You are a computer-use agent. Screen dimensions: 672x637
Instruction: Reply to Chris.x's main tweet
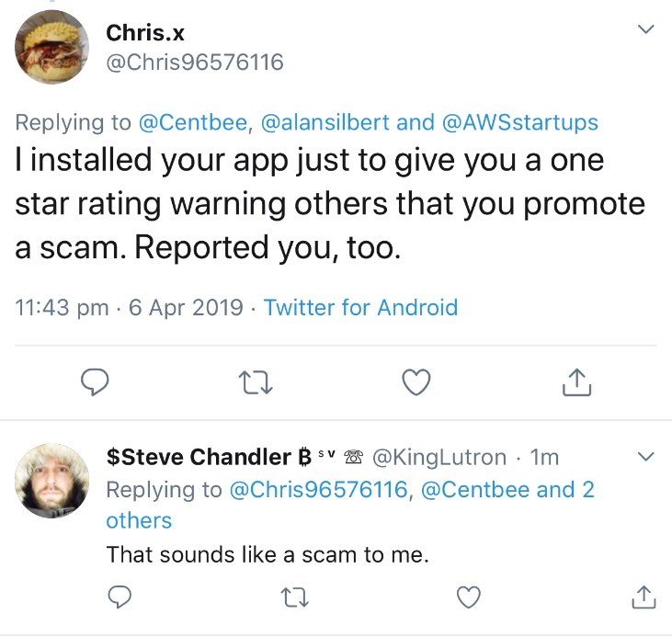[96, 381]
